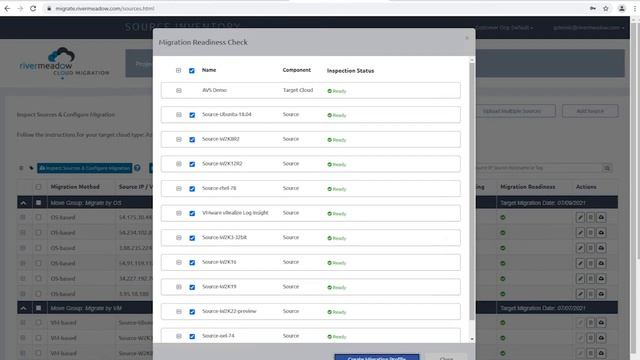Click Name column header in dialog
Image resolution: width=640 pixels, height=360 pixels.
pyautogui.click(x=209, y=70)
